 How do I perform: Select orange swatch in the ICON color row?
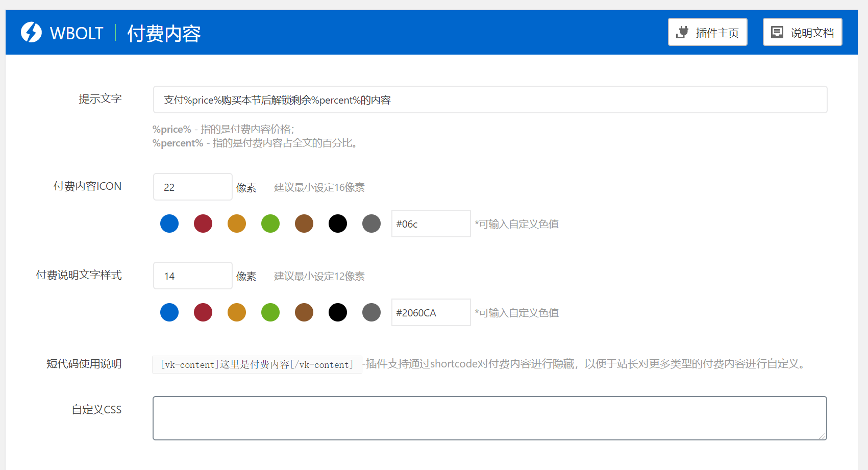click(236, 224)
